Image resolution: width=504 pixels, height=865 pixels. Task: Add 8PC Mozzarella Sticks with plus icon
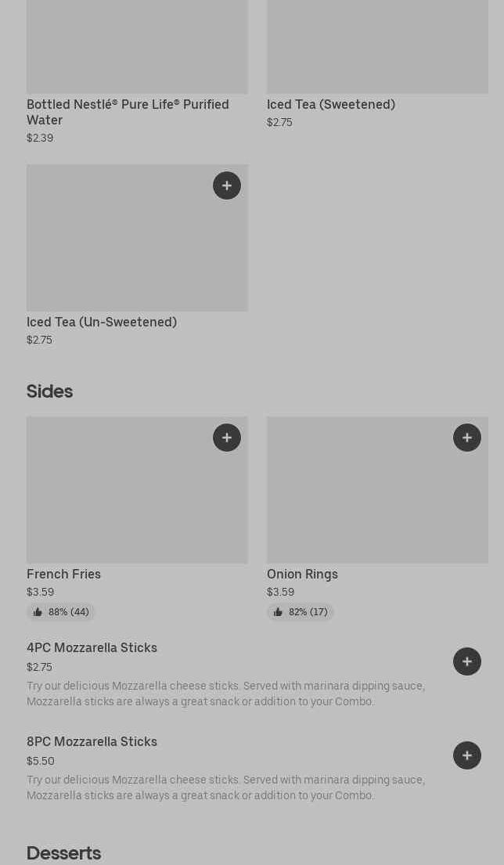467,755
